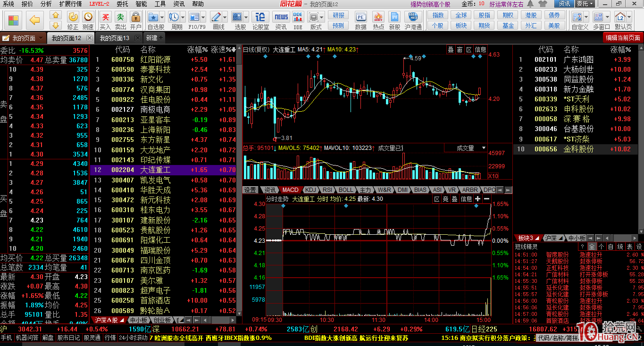This screenshot has height=346, width=644.
Task: Open the 论股堂 forum icon
Action: pyautogui.click(x=260, y=17)
